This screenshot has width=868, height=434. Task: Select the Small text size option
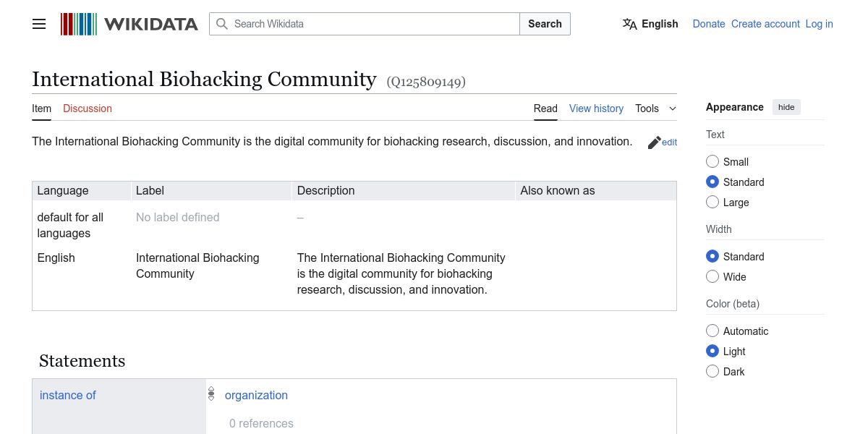coord(712,162)
